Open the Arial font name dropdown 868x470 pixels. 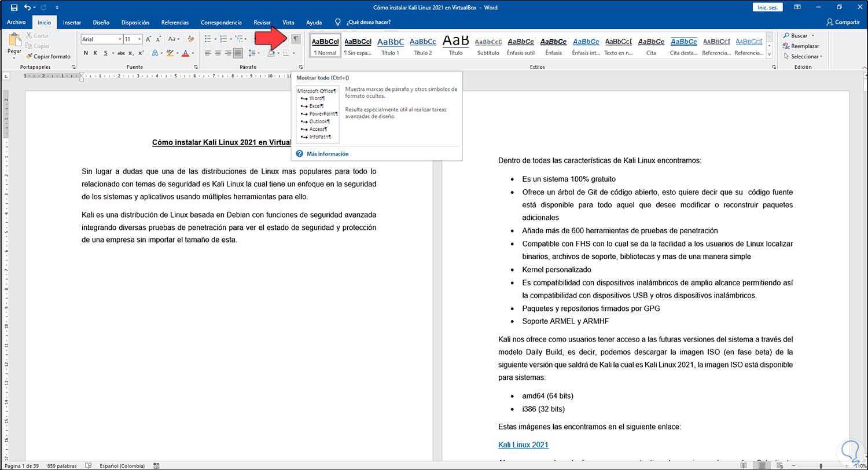click(x=120, y=39)
